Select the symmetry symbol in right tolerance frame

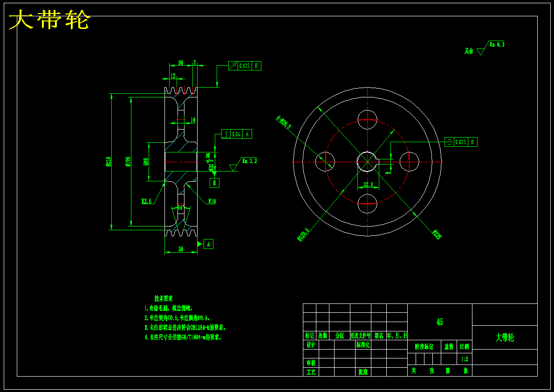point(450,142)
